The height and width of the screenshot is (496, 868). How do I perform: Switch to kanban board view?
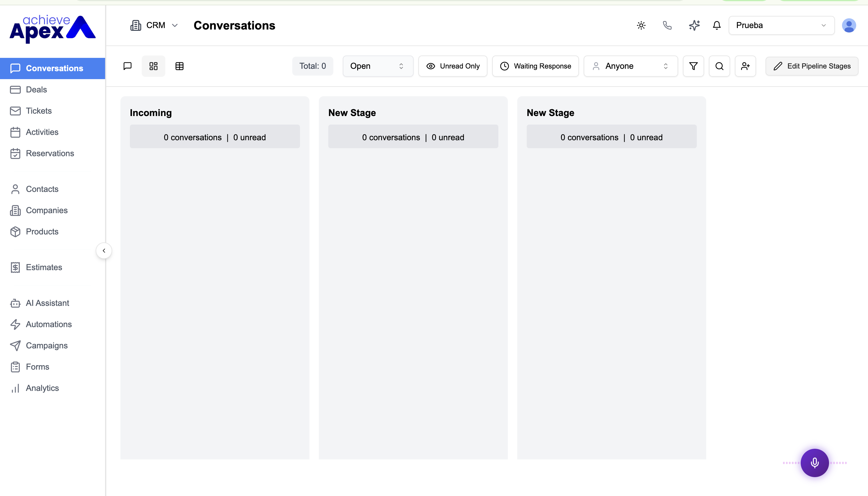pos(153,66)
